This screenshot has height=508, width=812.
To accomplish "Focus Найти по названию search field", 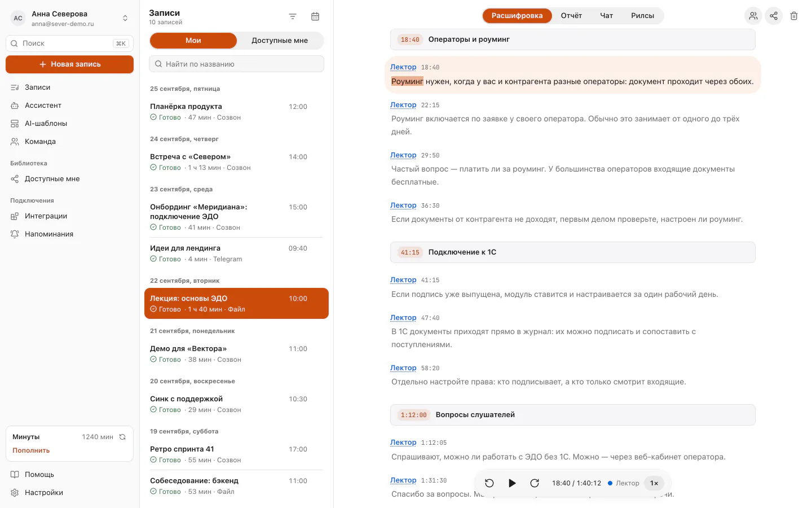I will (236, 64).
